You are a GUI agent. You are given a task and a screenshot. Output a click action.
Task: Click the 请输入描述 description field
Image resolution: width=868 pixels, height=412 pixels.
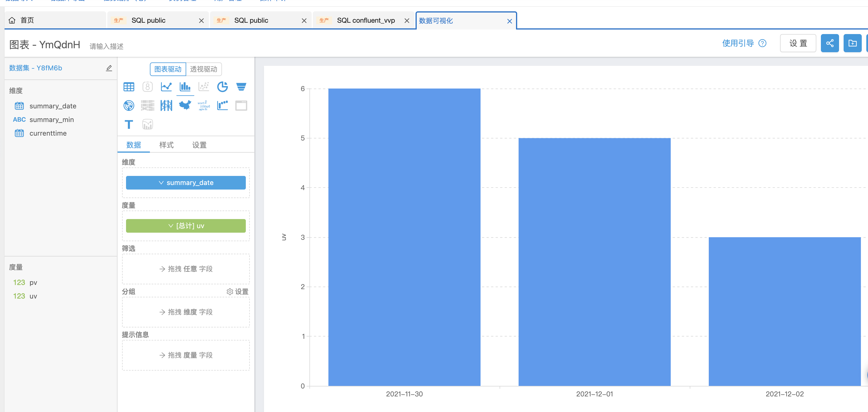[106, 46]
